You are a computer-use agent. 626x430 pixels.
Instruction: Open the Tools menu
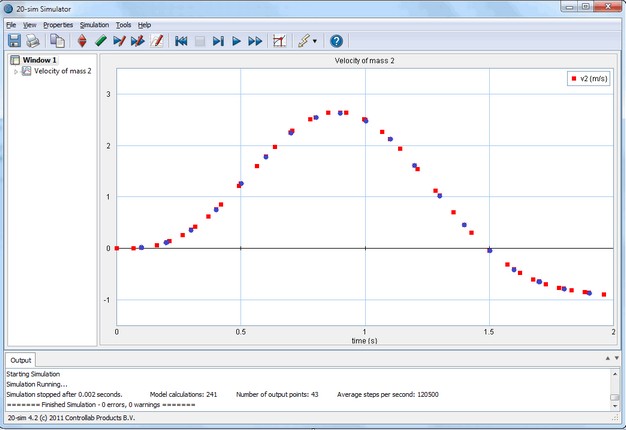(123, 24)
